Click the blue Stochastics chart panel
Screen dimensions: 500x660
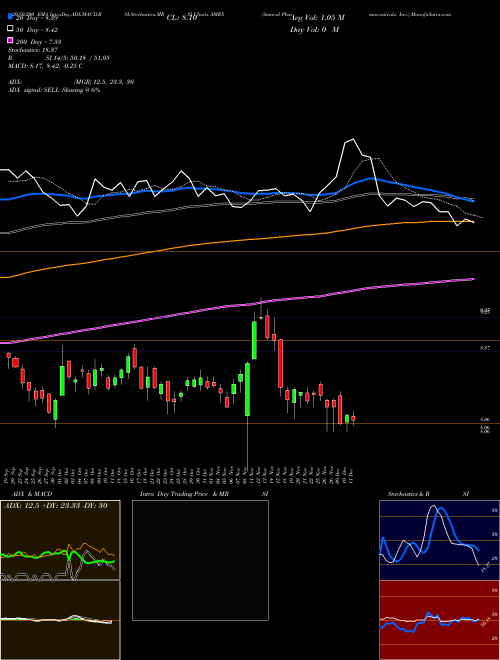[x=439, y=540]
